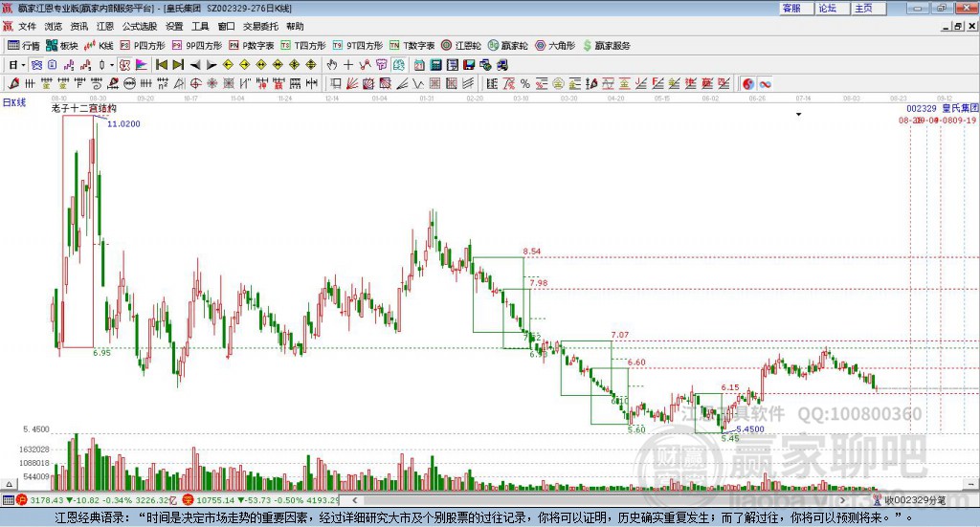This screenshot has width=980, height=527.
Task: Open the 9T四方形 tool
Action: coord(358,46)
